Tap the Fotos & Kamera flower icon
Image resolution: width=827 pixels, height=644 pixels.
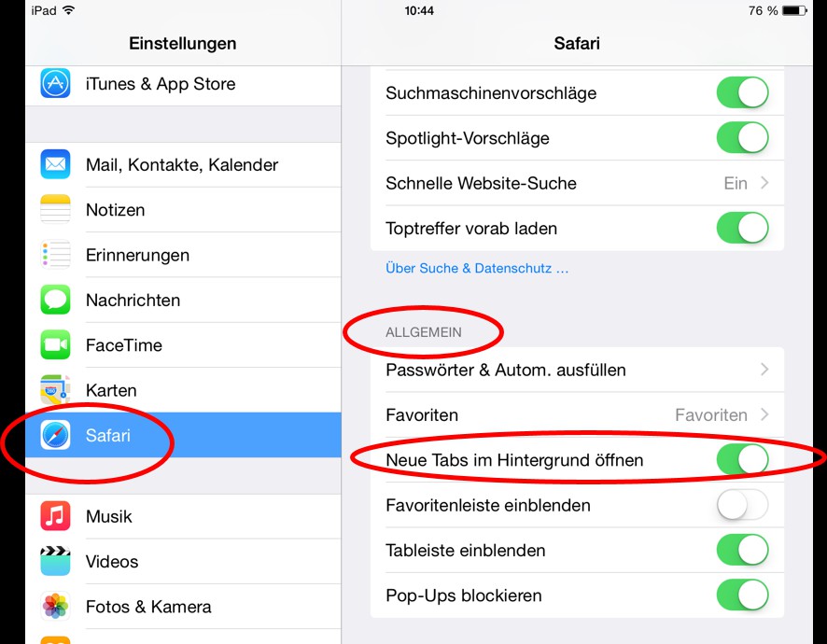[56, 607]
